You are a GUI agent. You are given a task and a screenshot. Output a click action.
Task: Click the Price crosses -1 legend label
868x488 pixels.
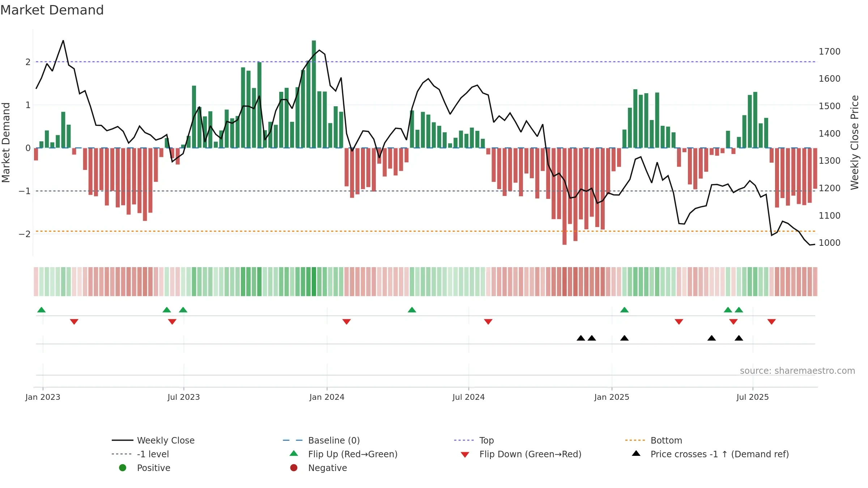point(720,454)
